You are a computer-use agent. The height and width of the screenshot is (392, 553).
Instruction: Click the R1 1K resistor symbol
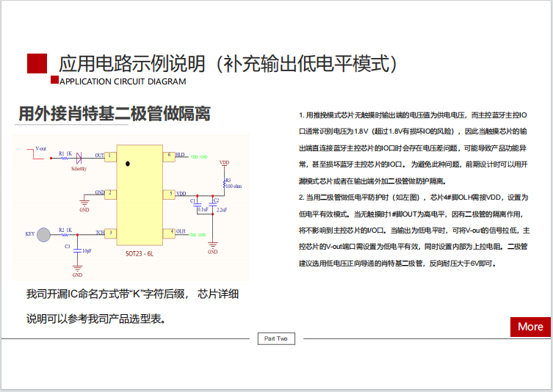(62, 156)
